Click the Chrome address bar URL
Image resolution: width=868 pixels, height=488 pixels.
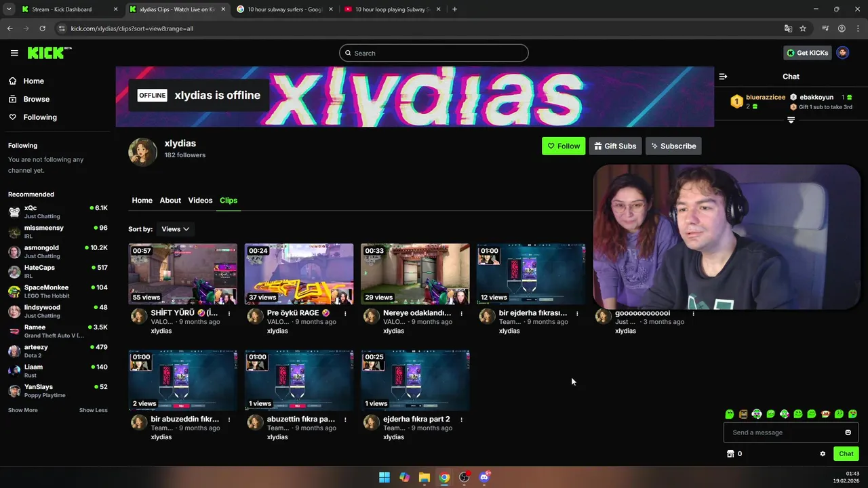pyautogui.click(x=132, y=28)
